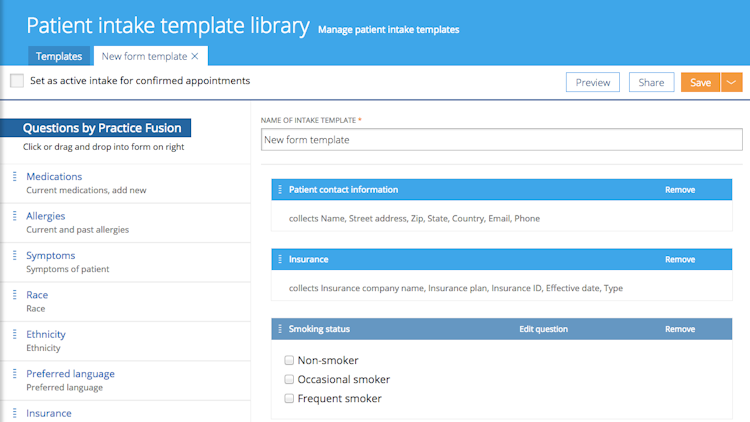
Task: Close the New form template tab
Action: point(195,56)
